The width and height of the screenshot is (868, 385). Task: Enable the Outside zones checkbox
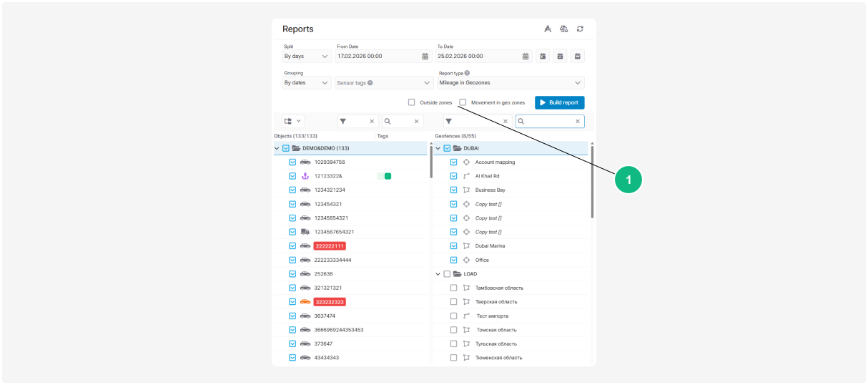[412, 102]
